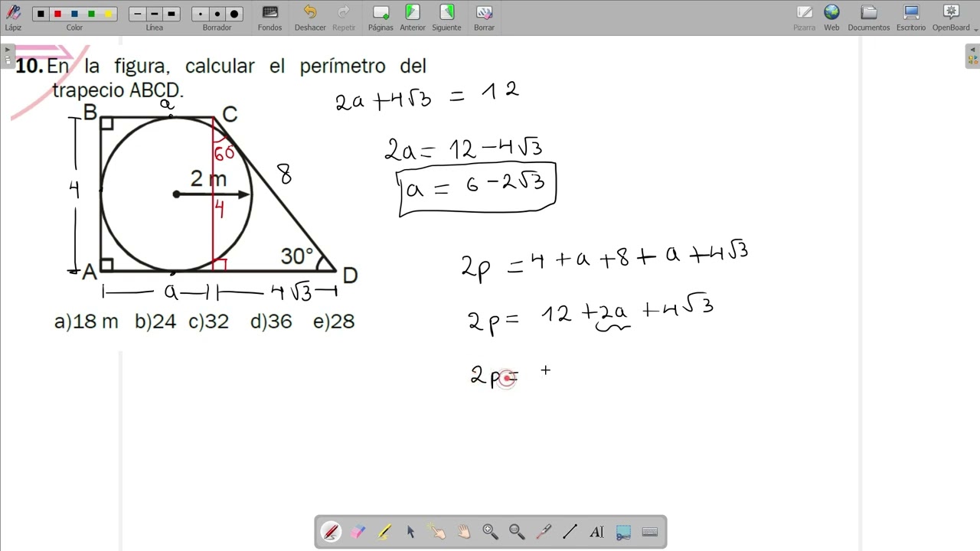Expand the right side library panel tab

(x=972, y=55)
